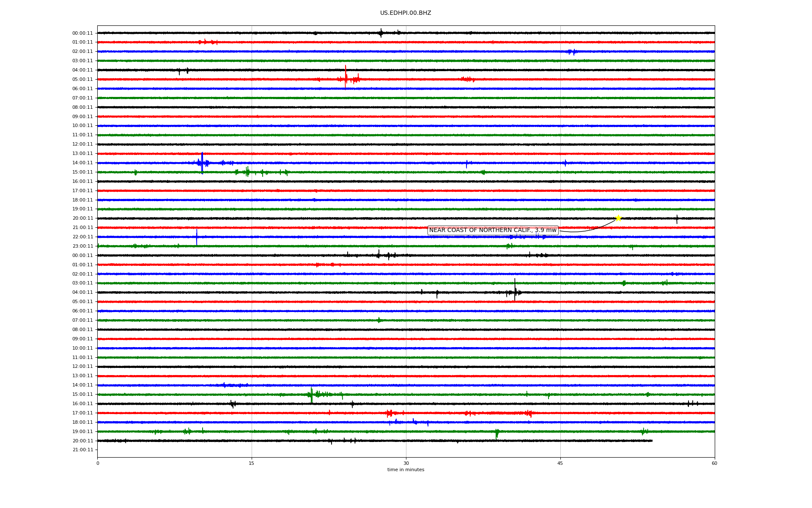The width and height of the screenshot is (812, 508).
Task: Click the US.EDHPI.00.BHZ plot title
Action: click(x=406, y=13)
